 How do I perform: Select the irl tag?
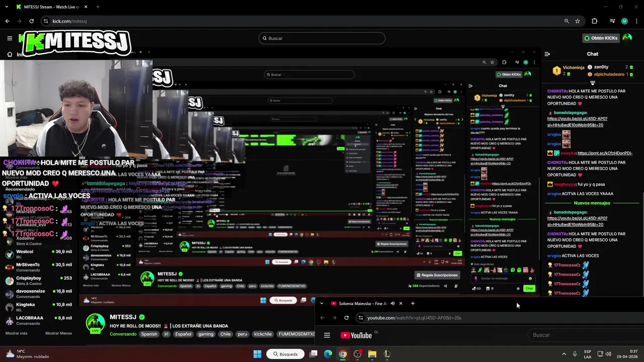pyautogui.click(x=167, y=334)
